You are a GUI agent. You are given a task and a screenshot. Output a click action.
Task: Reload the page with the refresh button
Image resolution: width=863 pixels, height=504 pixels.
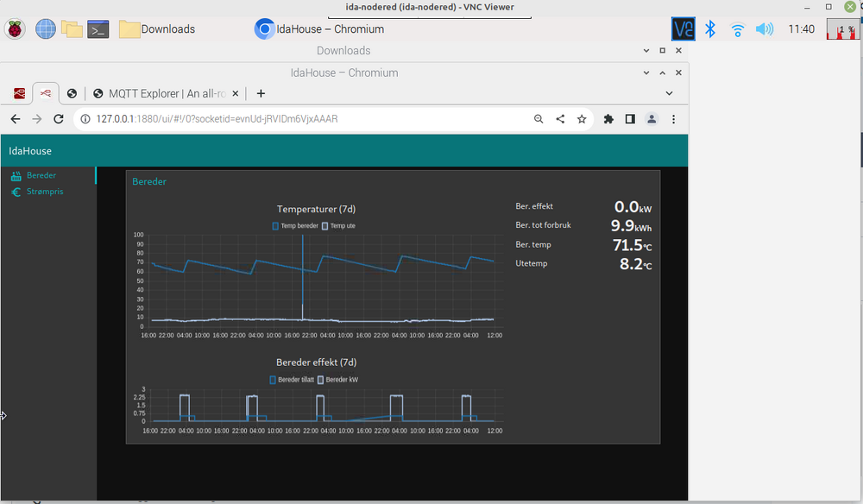59,119
